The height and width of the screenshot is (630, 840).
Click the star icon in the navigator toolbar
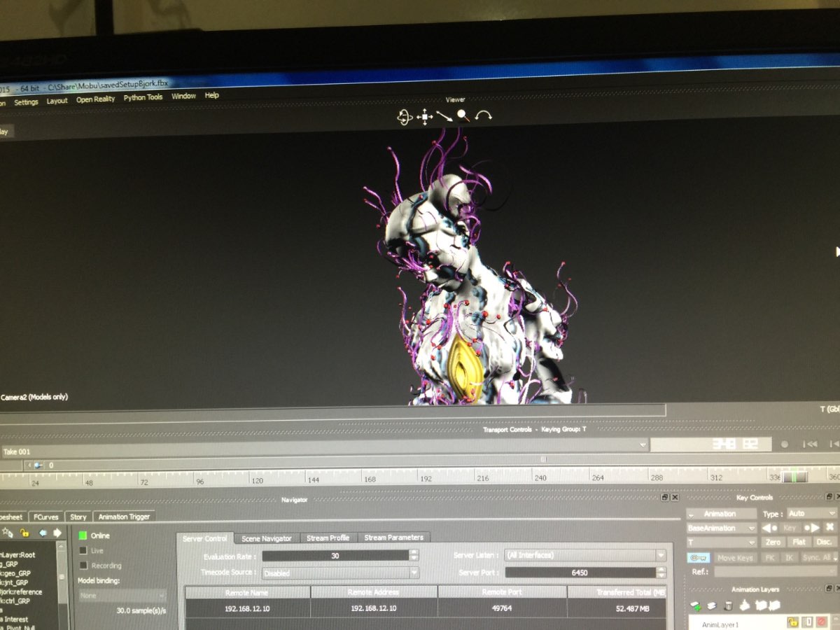pyautogui.click(x=7, y=533)
